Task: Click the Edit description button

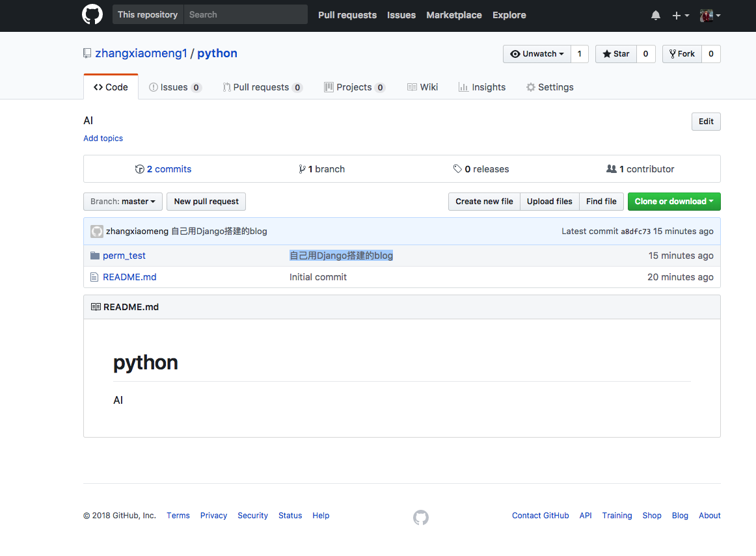Action: [706, 122]
